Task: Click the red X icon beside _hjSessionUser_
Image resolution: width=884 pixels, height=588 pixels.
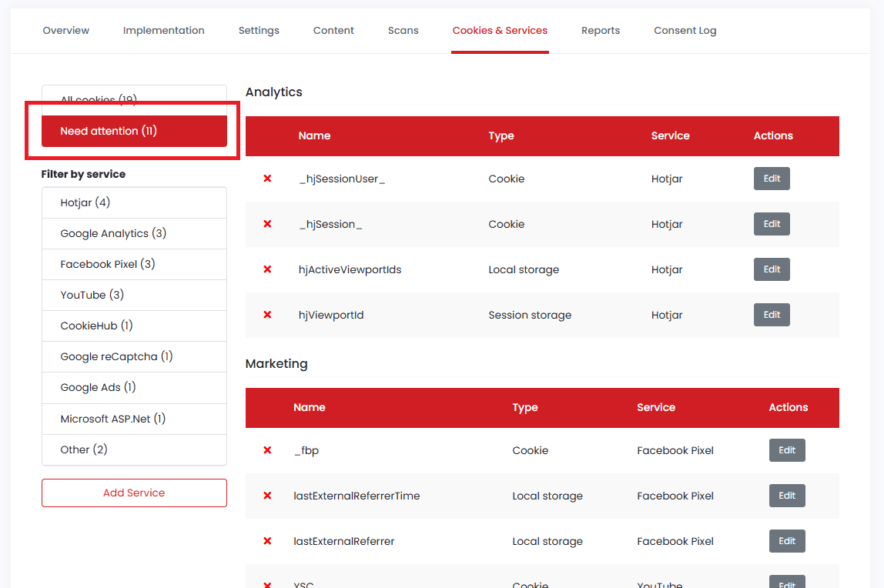Action: click(267, 179)
